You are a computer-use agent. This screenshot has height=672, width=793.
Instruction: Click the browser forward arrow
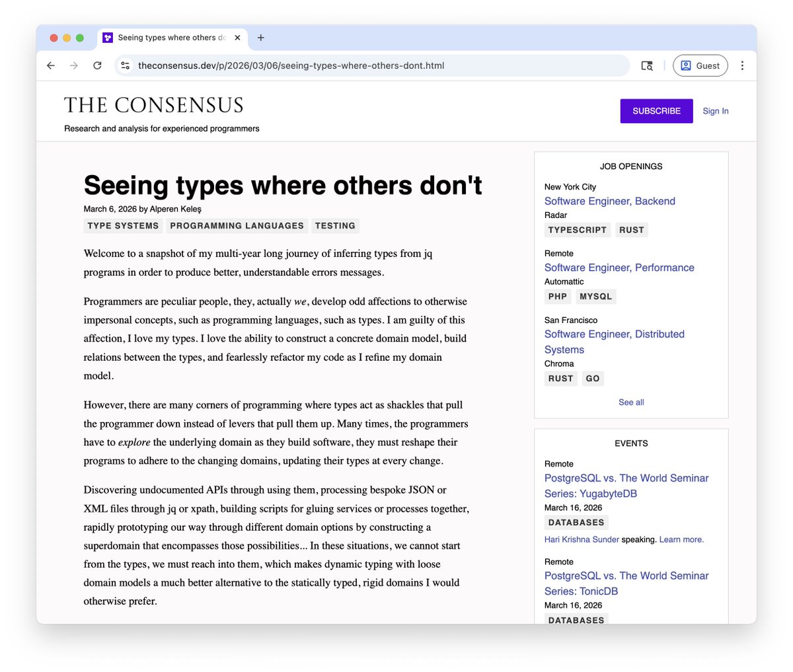tap(74, 65)
